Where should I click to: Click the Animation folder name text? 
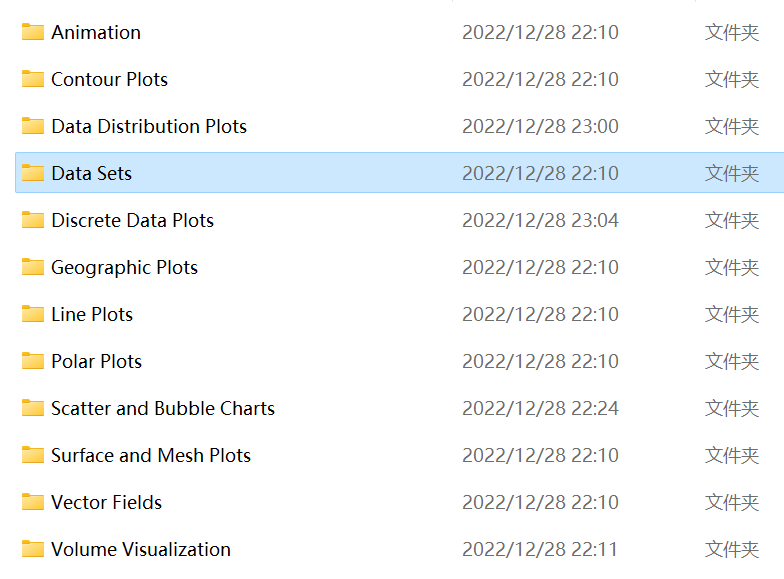click(x=95, y=32)
